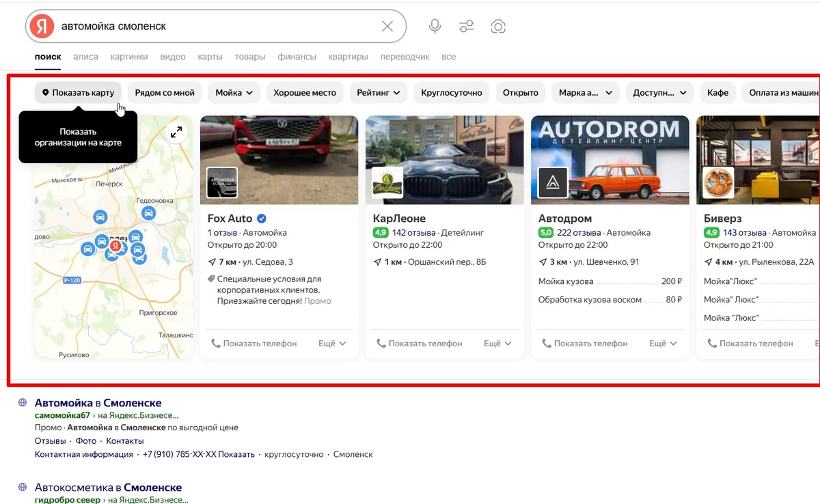Click globe icon next to Автокосметика в Смоленске
Screen dimensions: 820x504
tap(23, 488)
